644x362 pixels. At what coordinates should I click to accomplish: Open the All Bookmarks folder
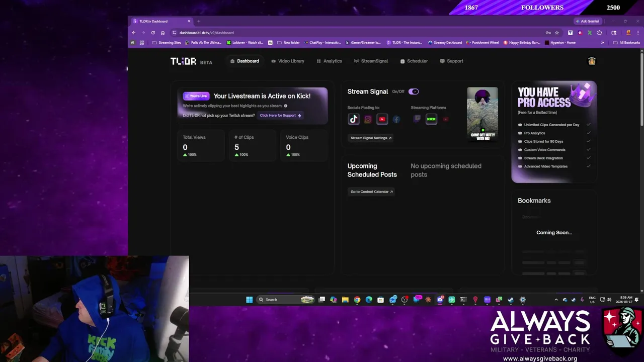(x=626, y=43)
